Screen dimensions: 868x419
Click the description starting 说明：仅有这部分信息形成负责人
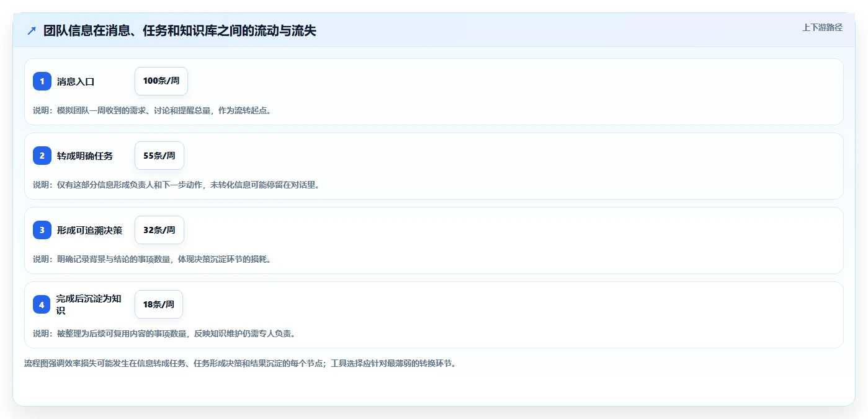pyautogui.click(x=176, y=185)
